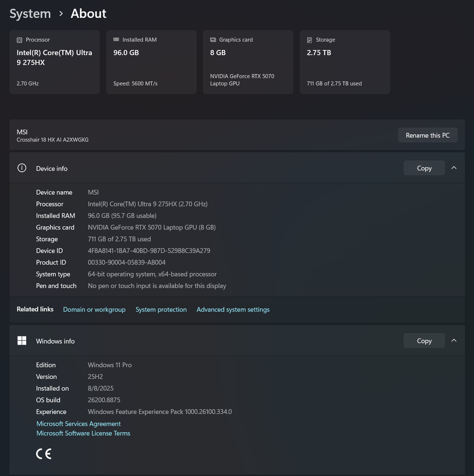The width and height of the screenshot is (474, 476).
Task: Collapse the Windows info section chevron
Action: [454, 340]
